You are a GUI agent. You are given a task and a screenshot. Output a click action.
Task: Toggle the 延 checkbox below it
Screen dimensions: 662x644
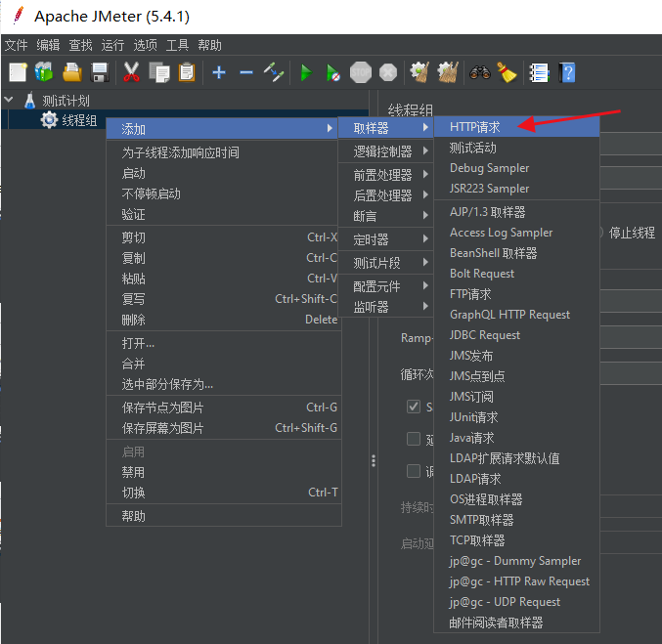click(x=414, y=439)
